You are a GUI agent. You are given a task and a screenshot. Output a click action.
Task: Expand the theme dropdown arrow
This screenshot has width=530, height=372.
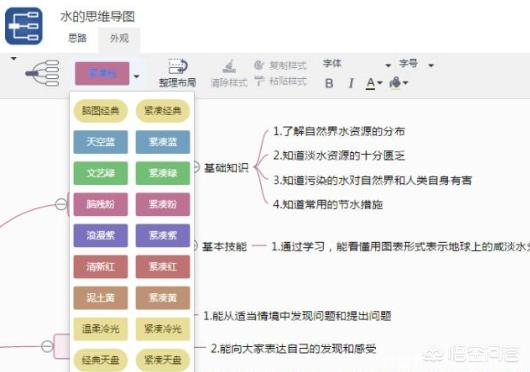pyautogui.click(x=137, y=76)
